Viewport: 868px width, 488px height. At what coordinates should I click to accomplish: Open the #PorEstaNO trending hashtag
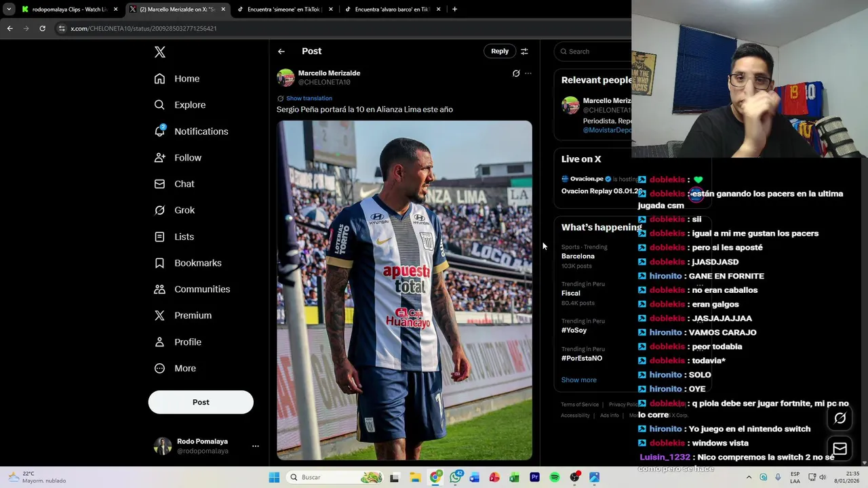(581, 358)
